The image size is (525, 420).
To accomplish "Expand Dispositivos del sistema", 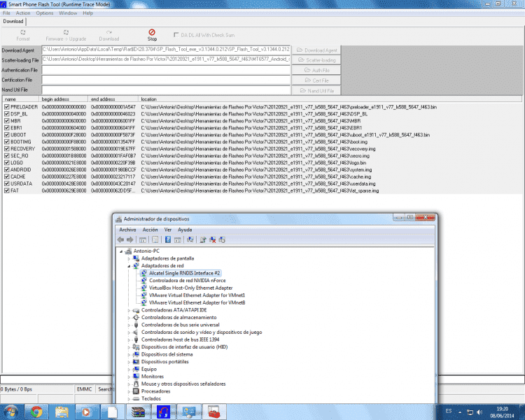I will pos(129,355).
